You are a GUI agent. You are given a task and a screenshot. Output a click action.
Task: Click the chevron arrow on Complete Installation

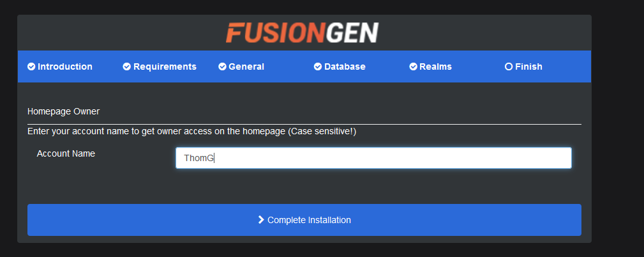(261, 220)
